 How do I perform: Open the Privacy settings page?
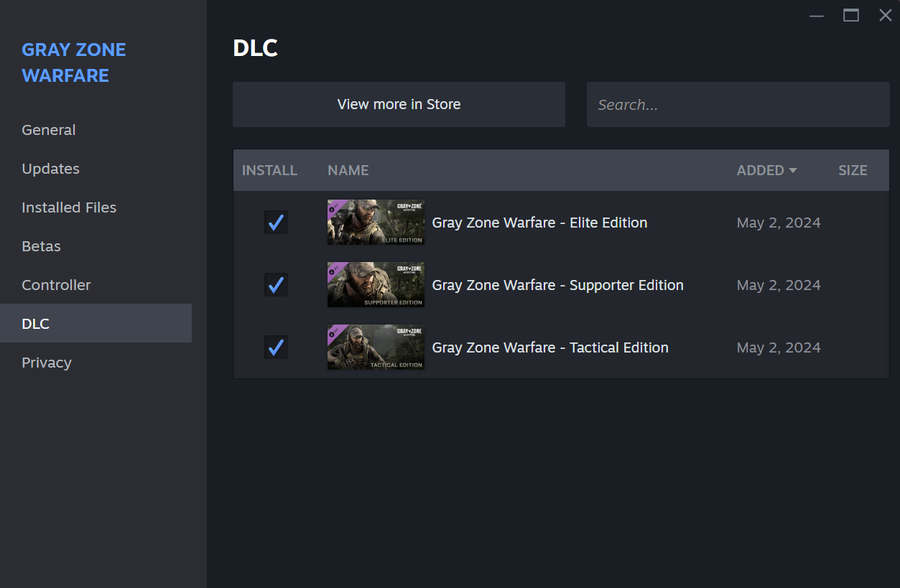click(47, 363)
